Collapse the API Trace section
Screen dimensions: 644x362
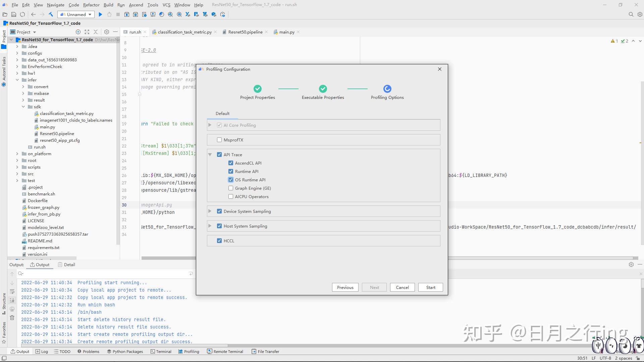coord(210,155)
